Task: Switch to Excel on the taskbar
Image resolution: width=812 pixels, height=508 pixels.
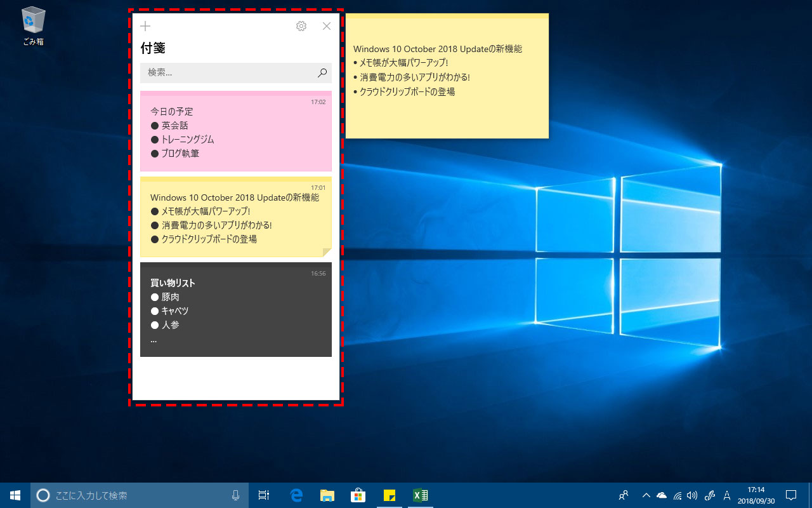Action: click(x=420, y=495)
